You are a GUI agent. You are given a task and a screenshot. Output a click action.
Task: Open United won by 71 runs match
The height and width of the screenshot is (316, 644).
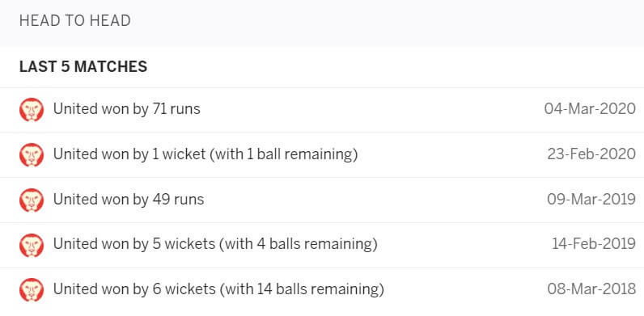tap(127, 109)
